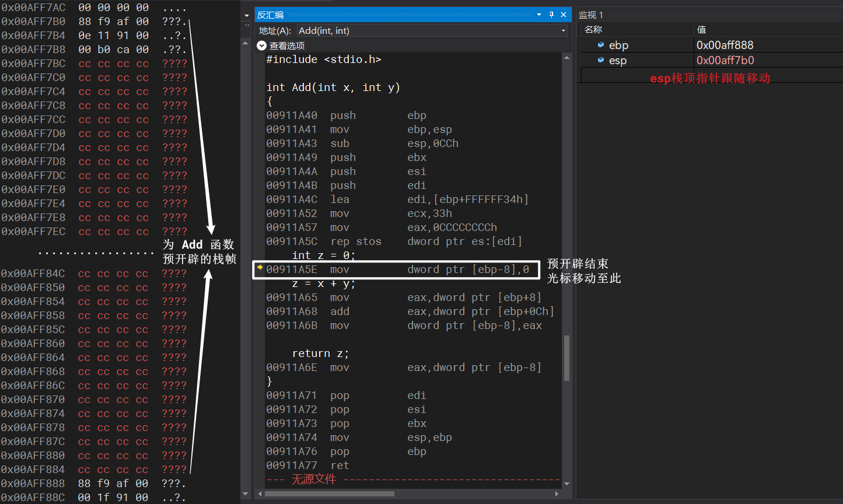843x504 pixels.
Task: Click disassembly scrollbar up arrow
Action: 566,57
